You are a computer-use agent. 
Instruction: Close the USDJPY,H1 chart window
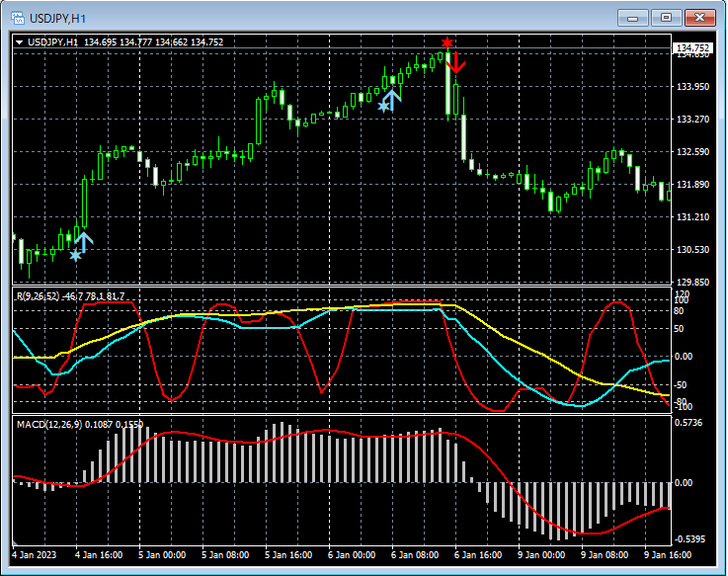point(700,18)
